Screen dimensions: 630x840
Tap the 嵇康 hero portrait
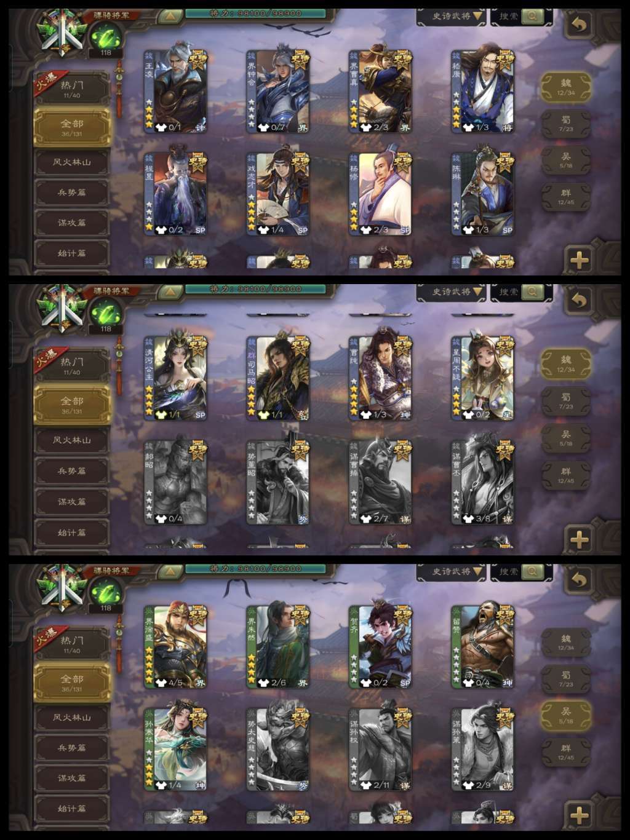(483, 91)
